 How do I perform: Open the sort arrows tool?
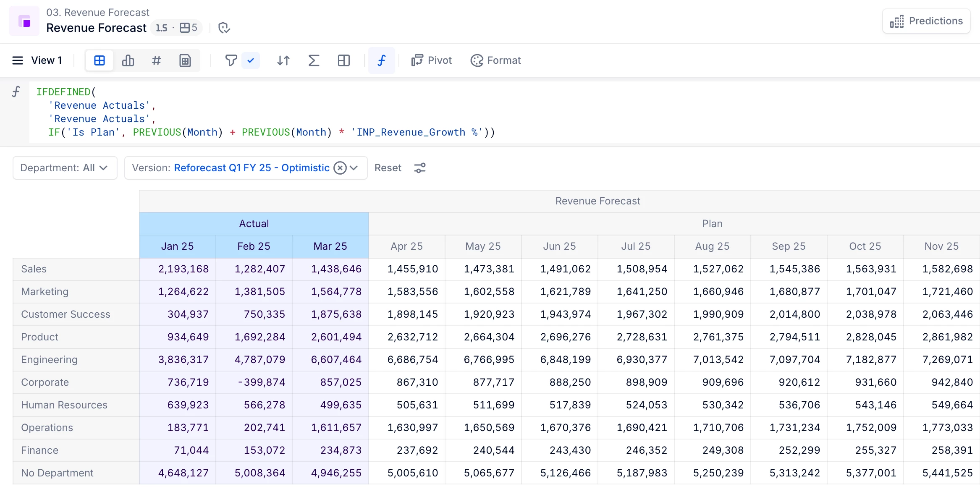click(x=283, y=60)
